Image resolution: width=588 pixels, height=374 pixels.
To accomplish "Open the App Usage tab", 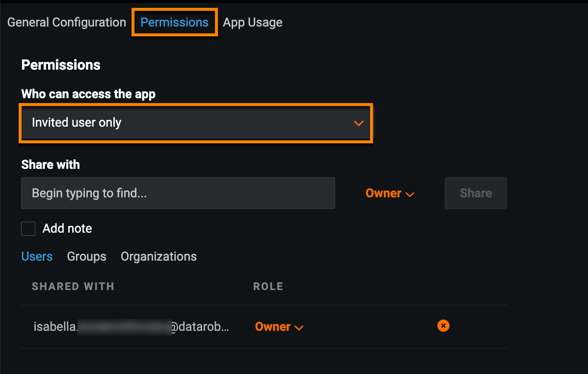I will pyautogui.click(x=252, y=23).
